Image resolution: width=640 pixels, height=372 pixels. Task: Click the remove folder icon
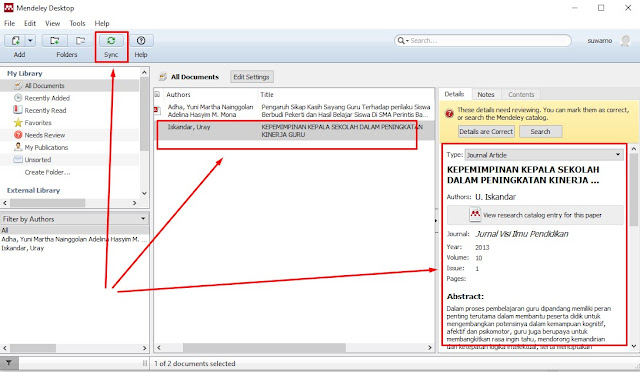pos(80,40)
